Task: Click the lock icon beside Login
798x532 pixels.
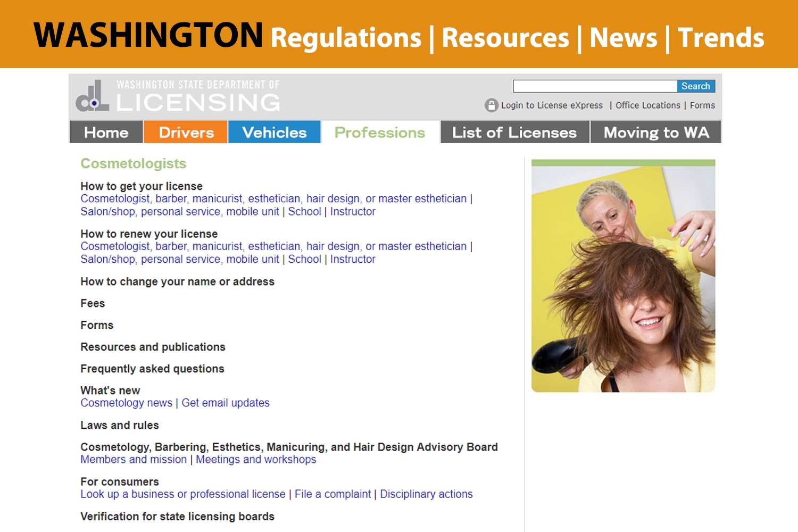Action: tap(491, 105)
